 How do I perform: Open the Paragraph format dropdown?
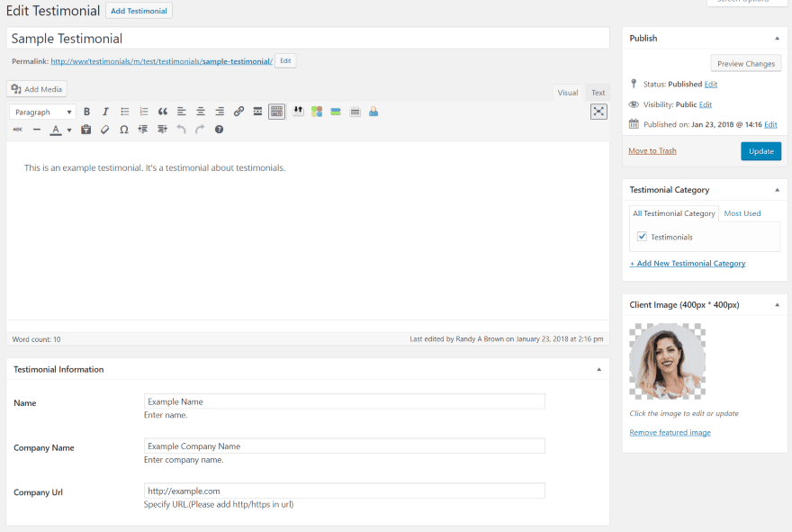43,113
